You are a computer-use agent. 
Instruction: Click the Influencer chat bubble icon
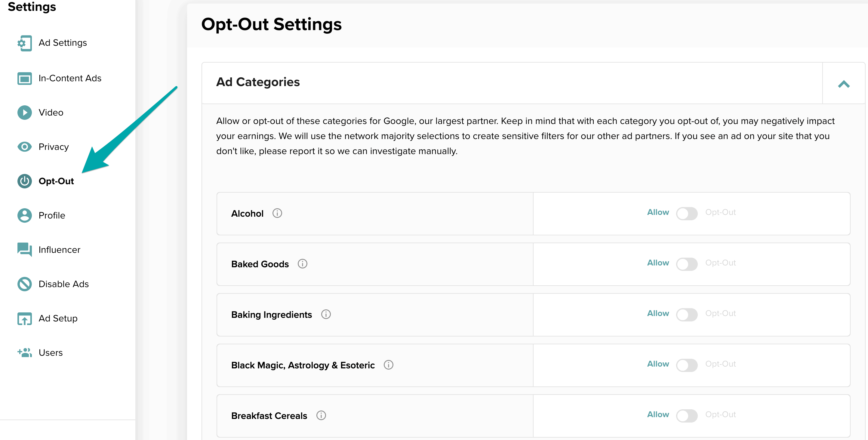tap(24, 250)
